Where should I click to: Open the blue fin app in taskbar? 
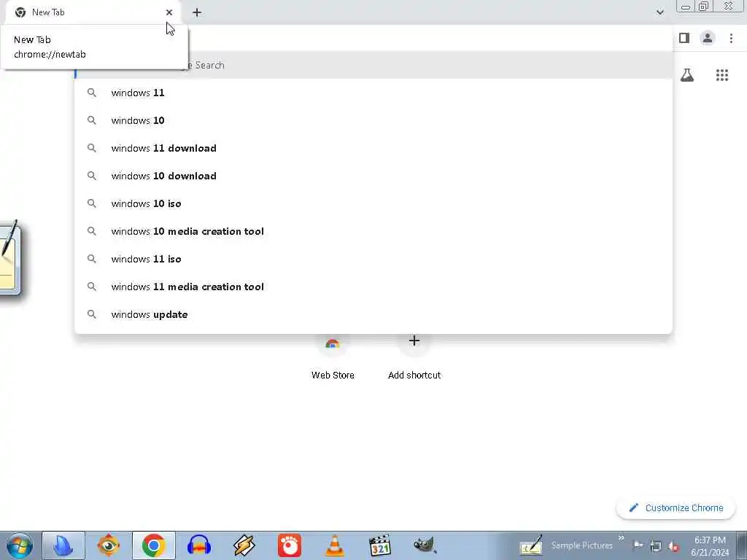63,545
